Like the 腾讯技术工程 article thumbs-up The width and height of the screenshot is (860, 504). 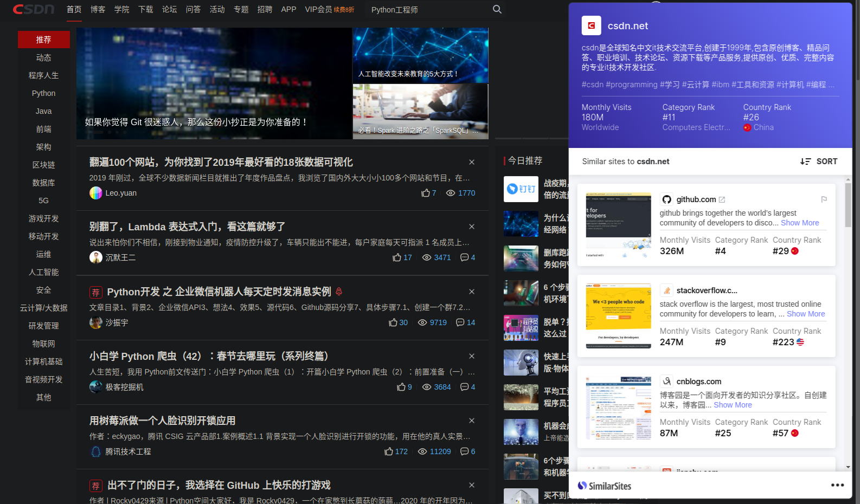389,451
